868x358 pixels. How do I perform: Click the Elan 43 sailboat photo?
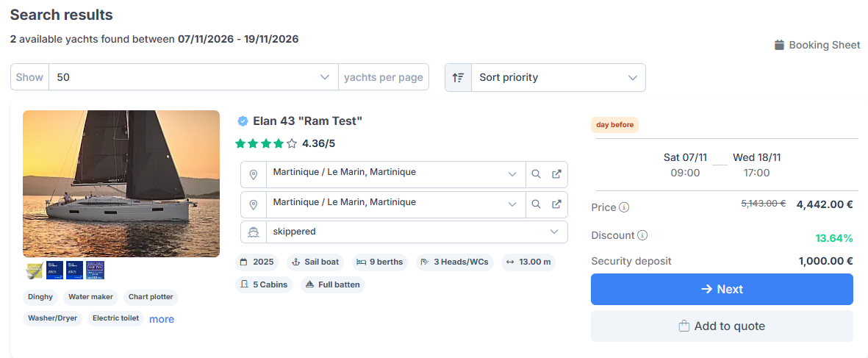[121, 184]
